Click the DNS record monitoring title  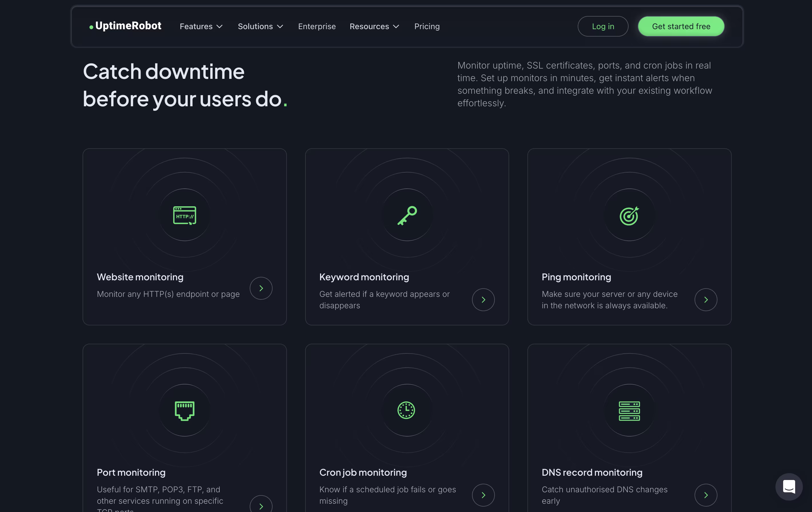click(591, 472)
